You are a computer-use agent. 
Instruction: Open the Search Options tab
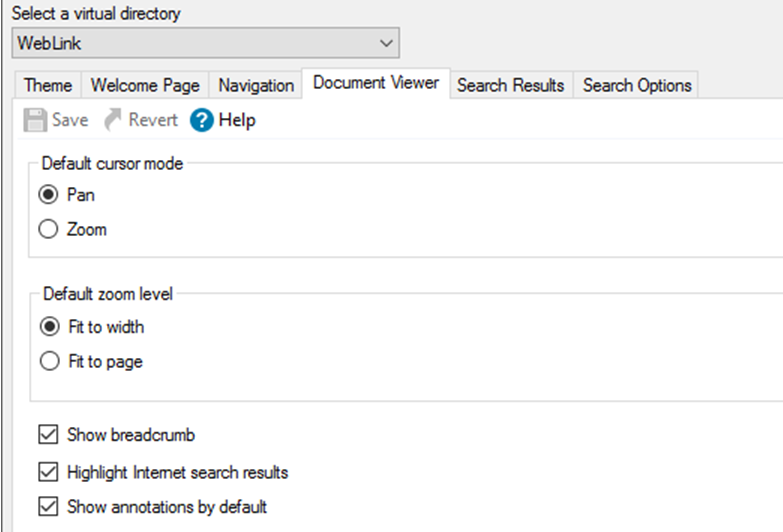point(637,85)
